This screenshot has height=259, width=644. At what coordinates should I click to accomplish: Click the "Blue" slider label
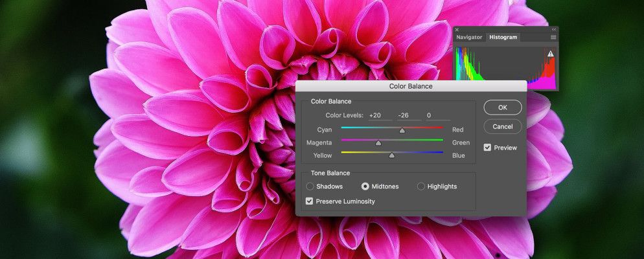coord(458,155)
